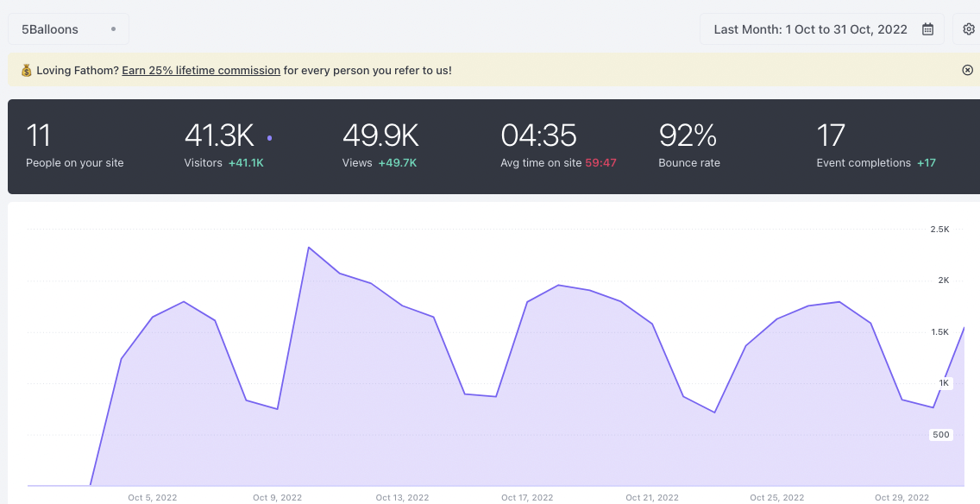Click the green +49.7K views change
Image resolution: width=980 pixels, height=504 pixels.
point(399,162)
